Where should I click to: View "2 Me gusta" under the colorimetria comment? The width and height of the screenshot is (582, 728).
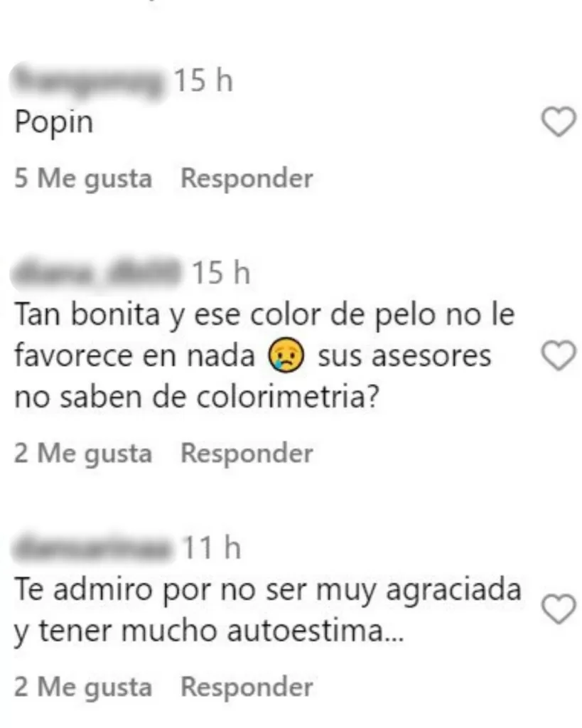click(83, 454)
